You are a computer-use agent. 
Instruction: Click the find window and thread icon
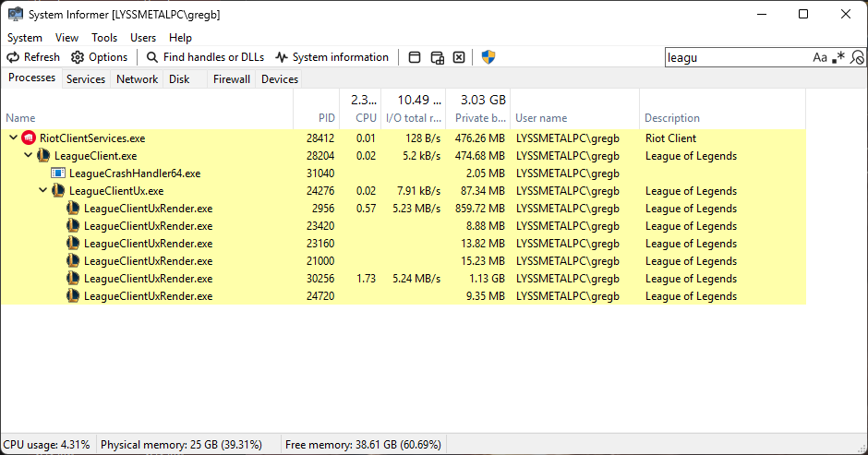tap(438, 57)
